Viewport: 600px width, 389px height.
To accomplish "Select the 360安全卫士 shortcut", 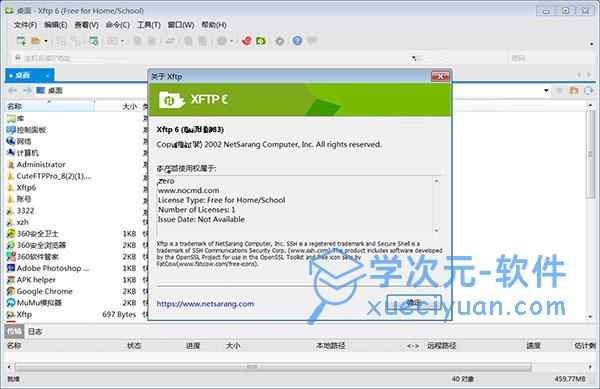I will 33,233.
